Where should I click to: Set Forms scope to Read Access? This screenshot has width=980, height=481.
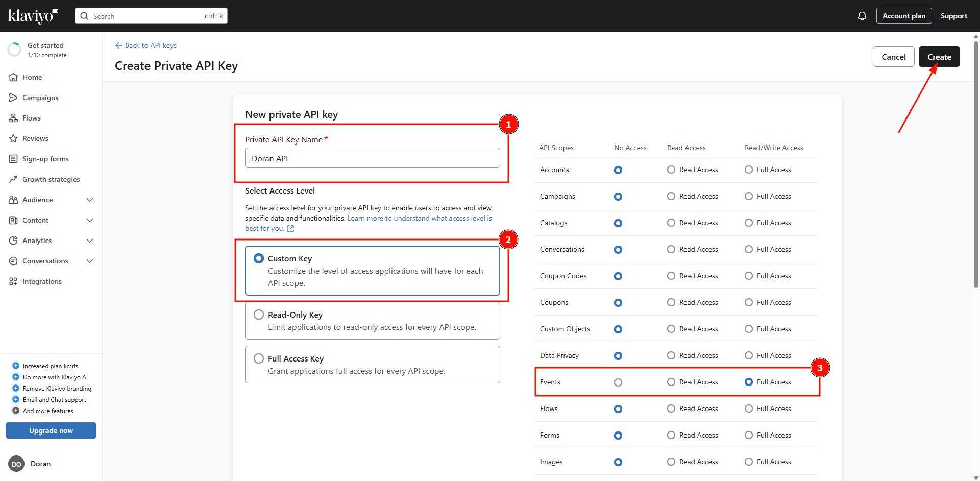coord(671,435)
